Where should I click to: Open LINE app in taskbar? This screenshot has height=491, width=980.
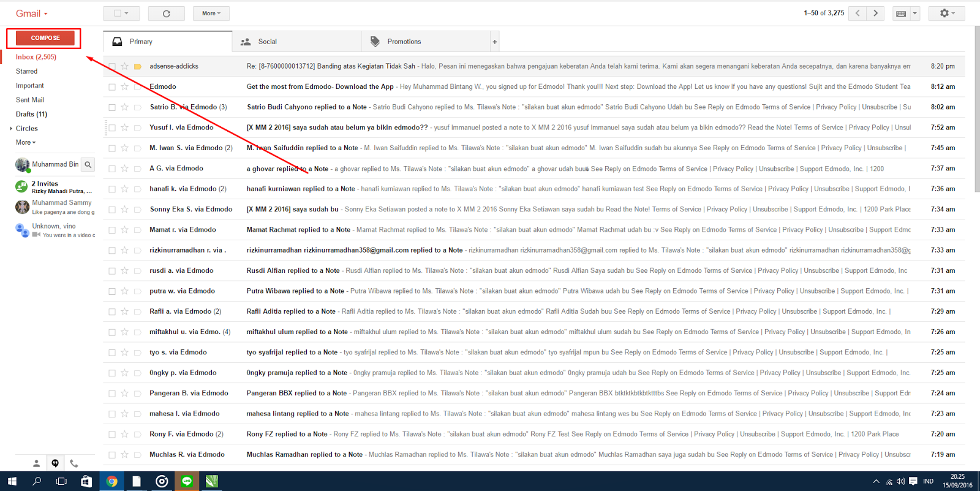[187, 481]
